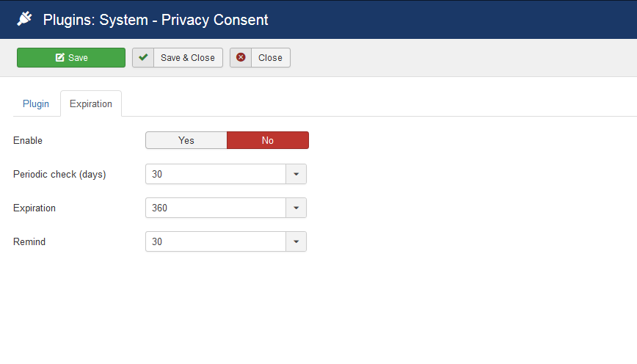Click the Remind field showing 30
Screen dimensions: 637x364
click(215, 241)
